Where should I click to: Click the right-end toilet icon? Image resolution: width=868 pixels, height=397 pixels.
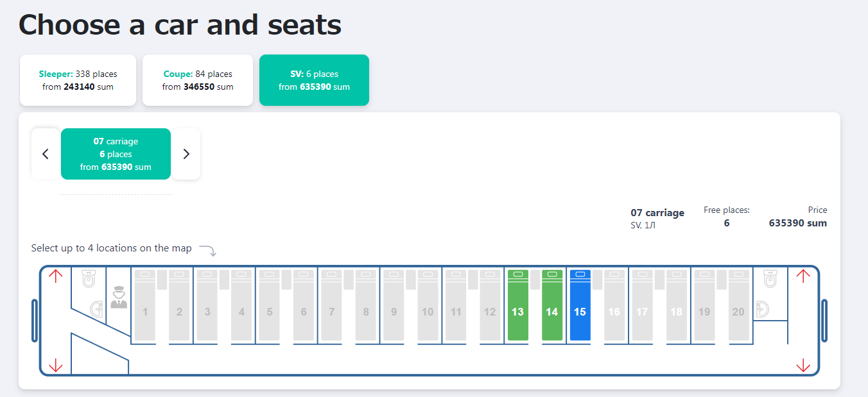point(770,279)
